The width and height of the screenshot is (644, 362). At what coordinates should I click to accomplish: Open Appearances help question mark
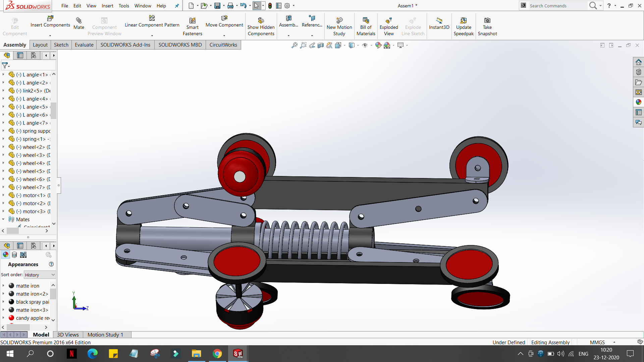pyautogui.click(x=51, y=264)
